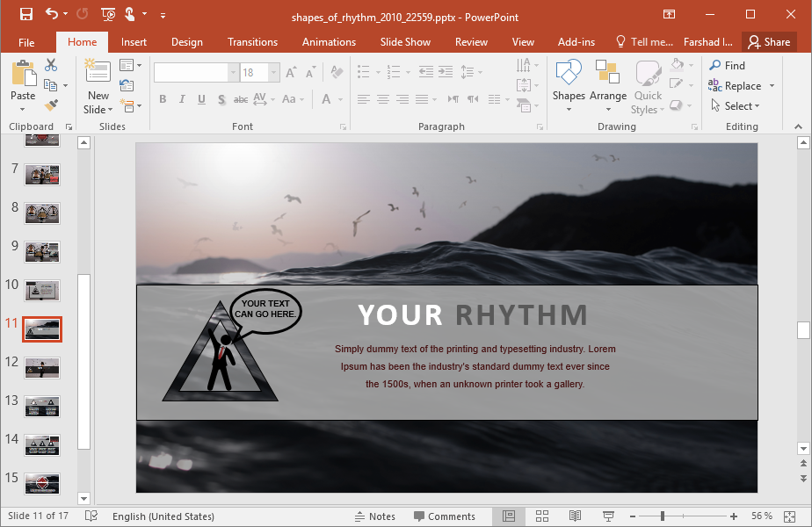This screenshot has height=527, width=812.
Task: Open Reading View from status bar
Action: 575,516
